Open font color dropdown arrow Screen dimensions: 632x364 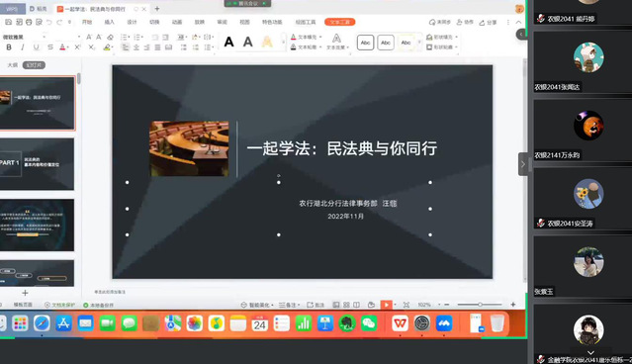point(67,47)
